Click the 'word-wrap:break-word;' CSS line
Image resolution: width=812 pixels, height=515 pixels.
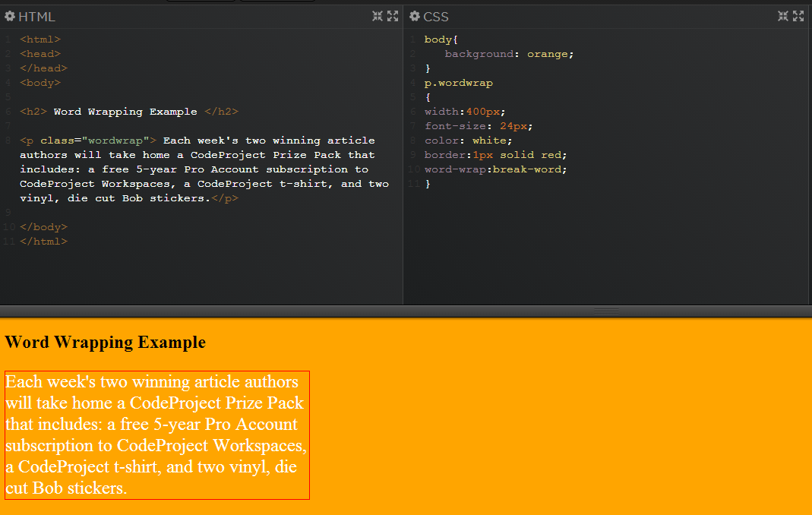495,169
